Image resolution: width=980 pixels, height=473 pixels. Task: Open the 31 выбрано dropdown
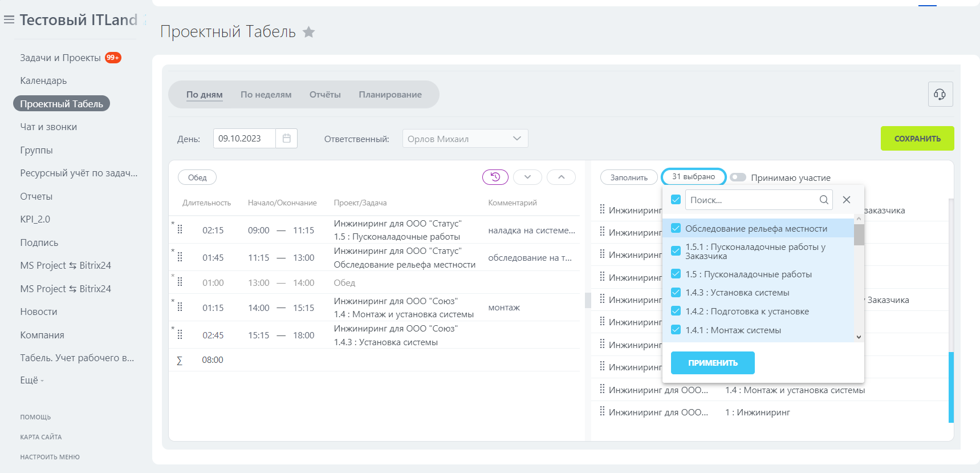[693, 177]
